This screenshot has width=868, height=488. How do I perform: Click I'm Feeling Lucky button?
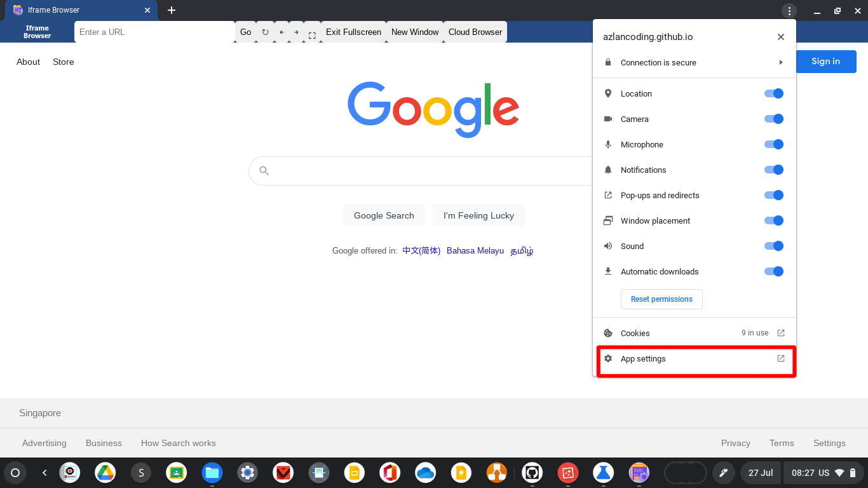478,215
